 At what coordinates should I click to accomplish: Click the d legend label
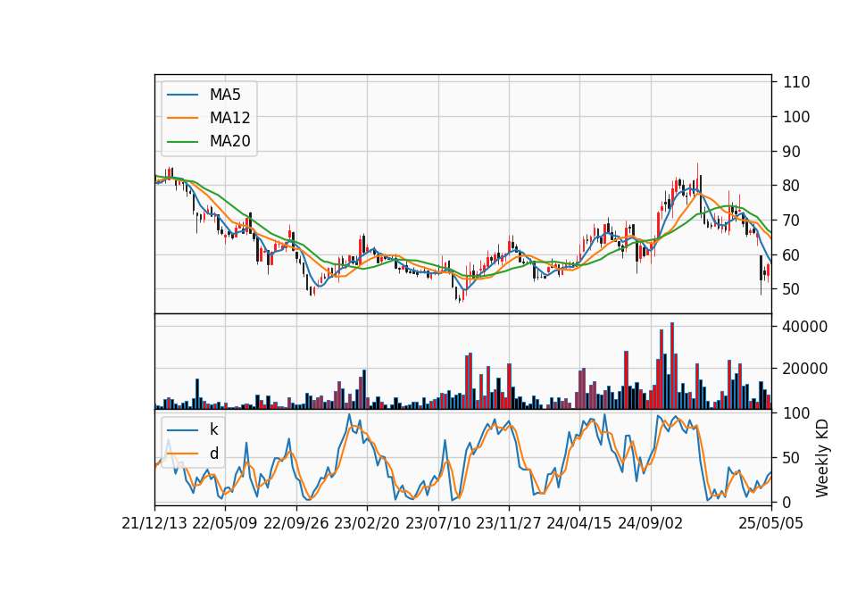tap(214, 454)
